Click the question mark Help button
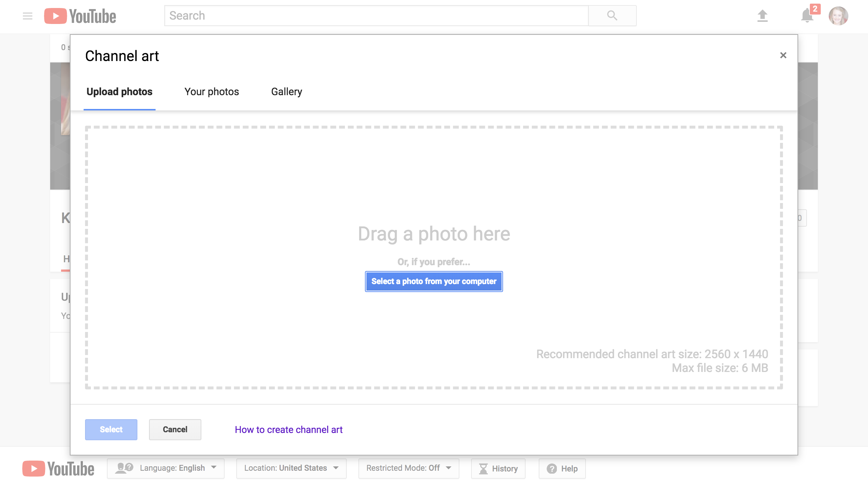This screenshot has width=868, height=486. pyautogui.click(x=562, y=469)
